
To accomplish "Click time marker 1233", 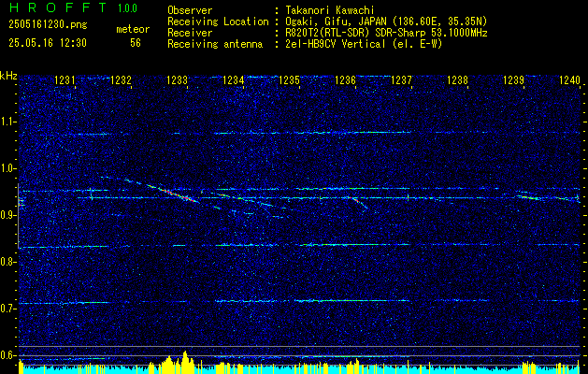I will (177, 79).
